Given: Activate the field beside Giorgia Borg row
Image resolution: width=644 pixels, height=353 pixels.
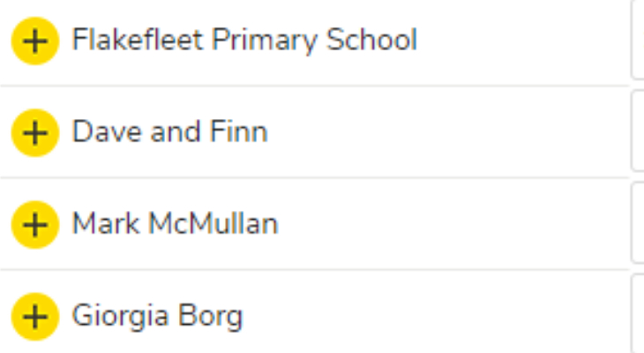Looking at the screenshot, I should coord(638,314).
